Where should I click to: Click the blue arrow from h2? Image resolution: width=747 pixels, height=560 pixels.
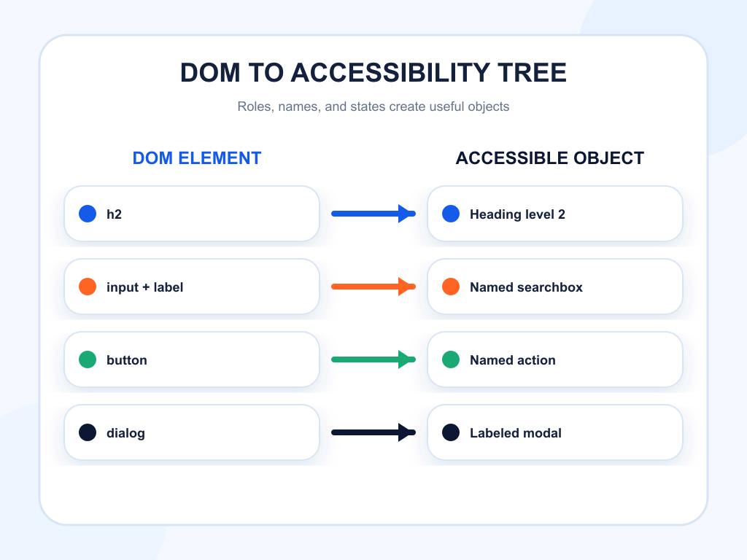tap(373, 214)
